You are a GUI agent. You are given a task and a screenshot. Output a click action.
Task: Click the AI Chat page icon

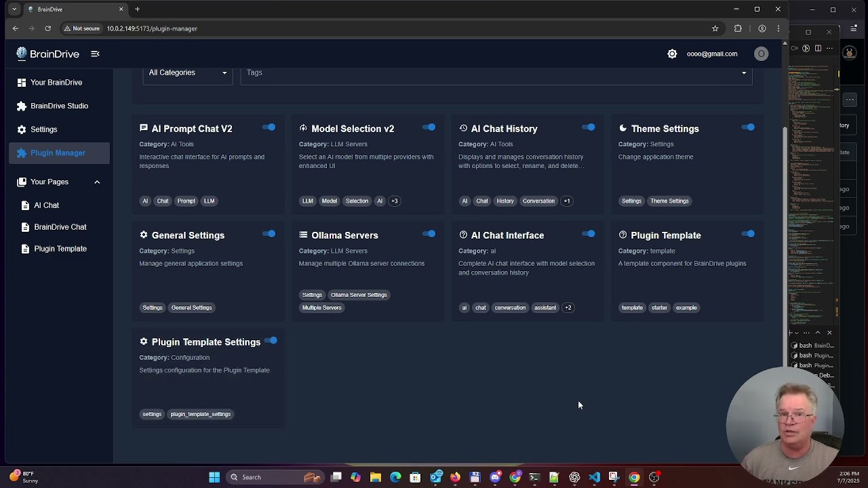(25, 205)
